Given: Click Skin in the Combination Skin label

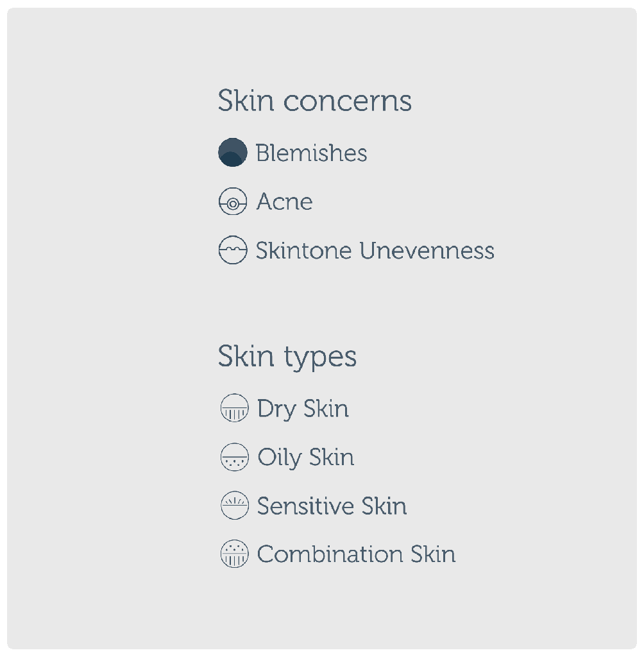Looking at the screenshot, I should tap(432, 554).
